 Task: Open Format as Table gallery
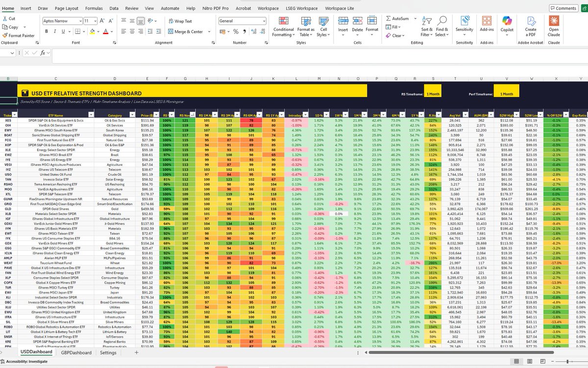[306, 26]
